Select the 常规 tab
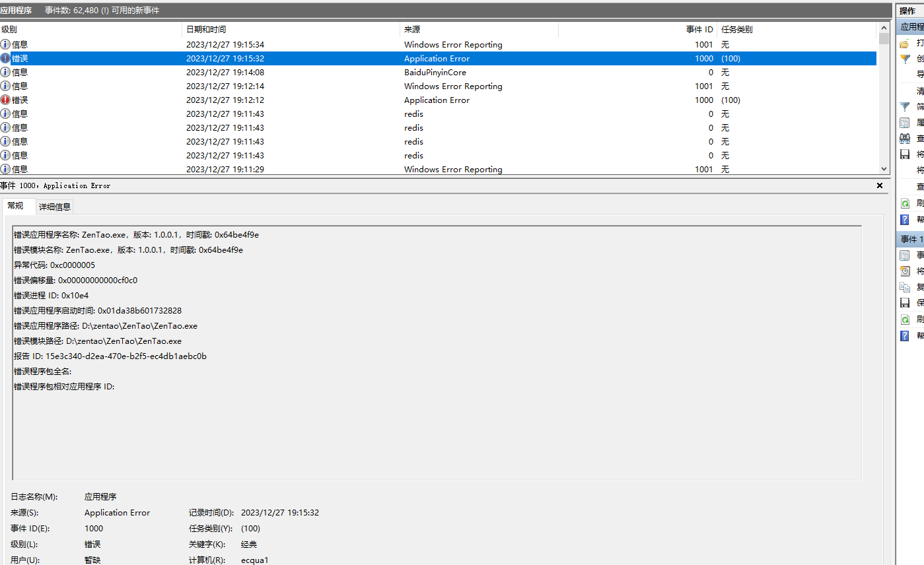The width and height of the screenshot is (924, 565). tap(15, 206)
